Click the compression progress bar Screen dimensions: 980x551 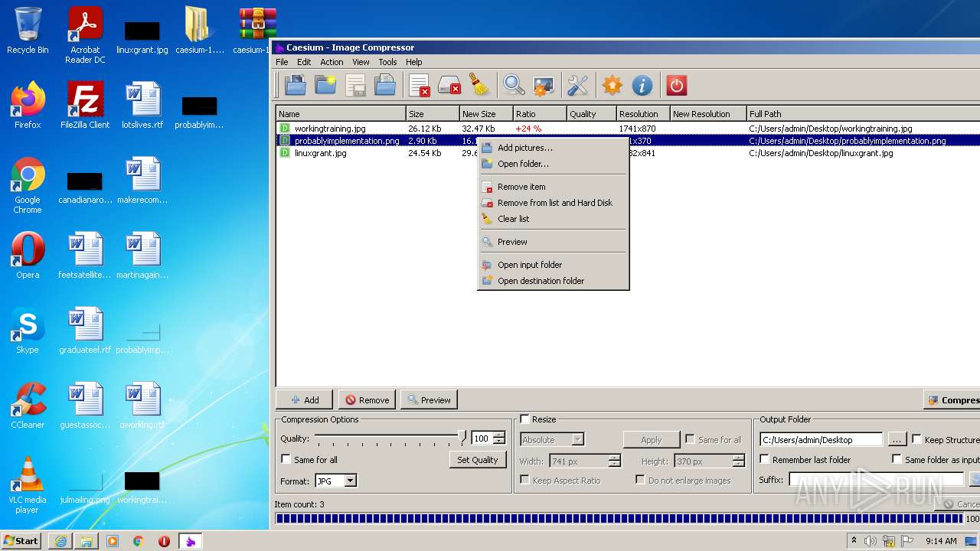[x=618, y=519]
